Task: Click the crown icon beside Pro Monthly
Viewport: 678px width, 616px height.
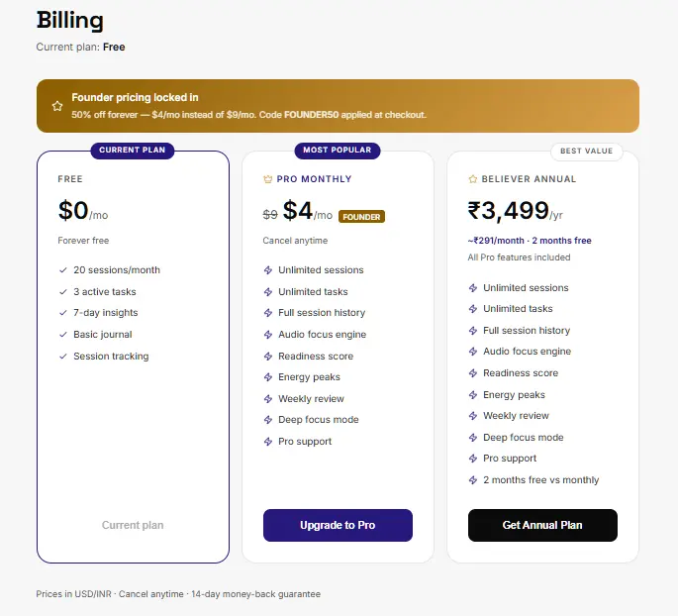Action: click(267, 179)
